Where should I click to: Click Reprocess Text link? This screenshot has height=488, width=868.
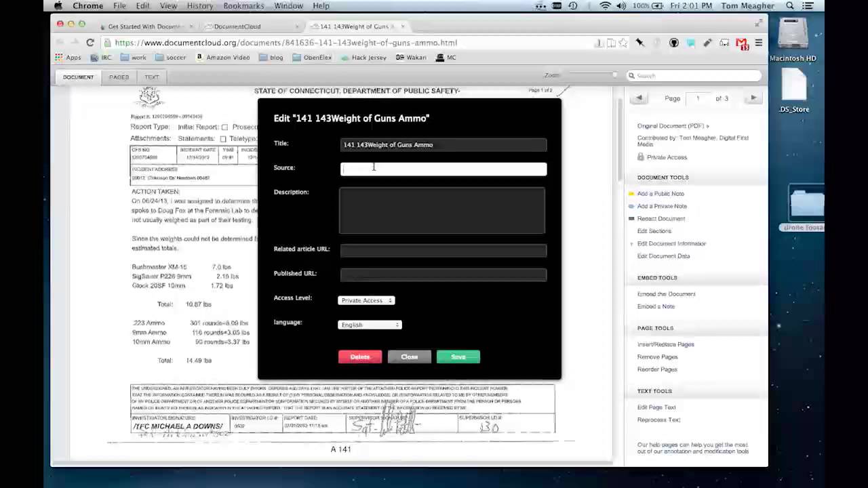click(658, 420)
